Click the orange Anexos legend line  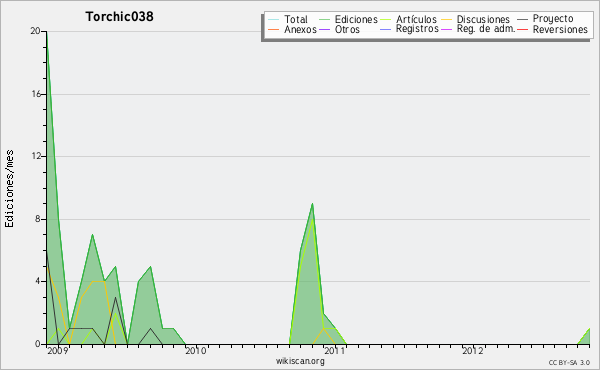point(274,29)
